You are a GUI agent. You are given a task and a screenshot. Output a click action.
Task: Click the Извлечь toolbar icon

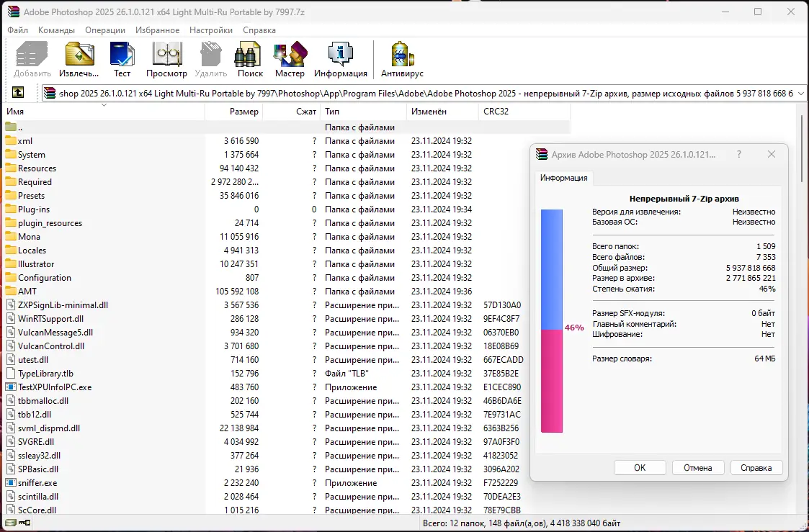point(79,54)
